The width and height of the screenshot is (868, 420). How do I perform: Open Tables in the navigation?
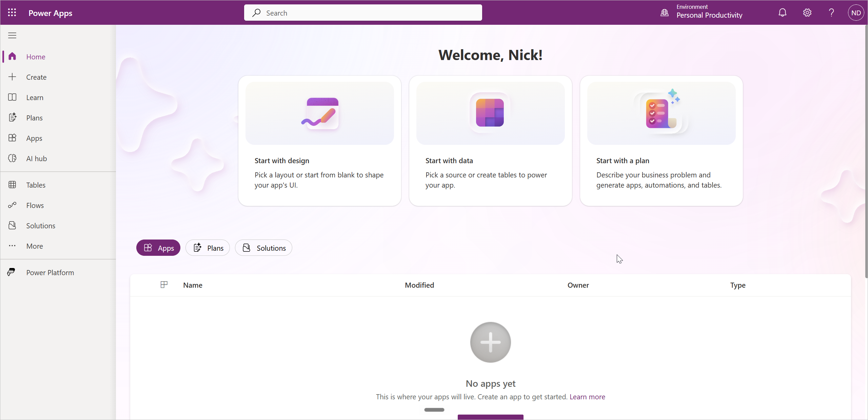pyautogui.click(x=58, y=185)
